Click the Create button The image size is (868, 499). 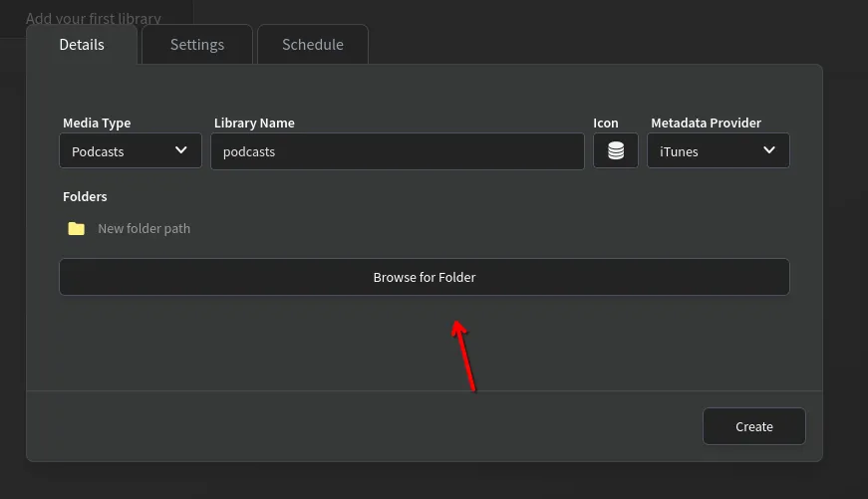click(x=753, y=426)
